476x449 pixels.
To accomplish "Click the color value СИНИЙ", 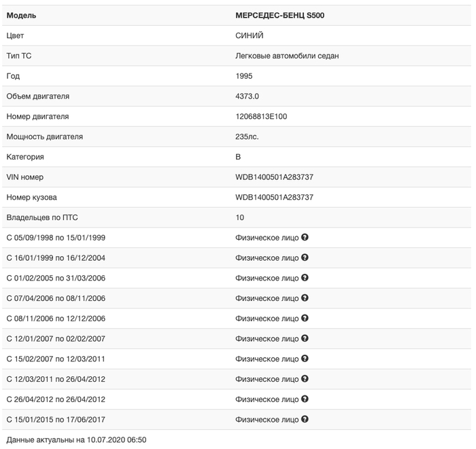I will point(250,36).
